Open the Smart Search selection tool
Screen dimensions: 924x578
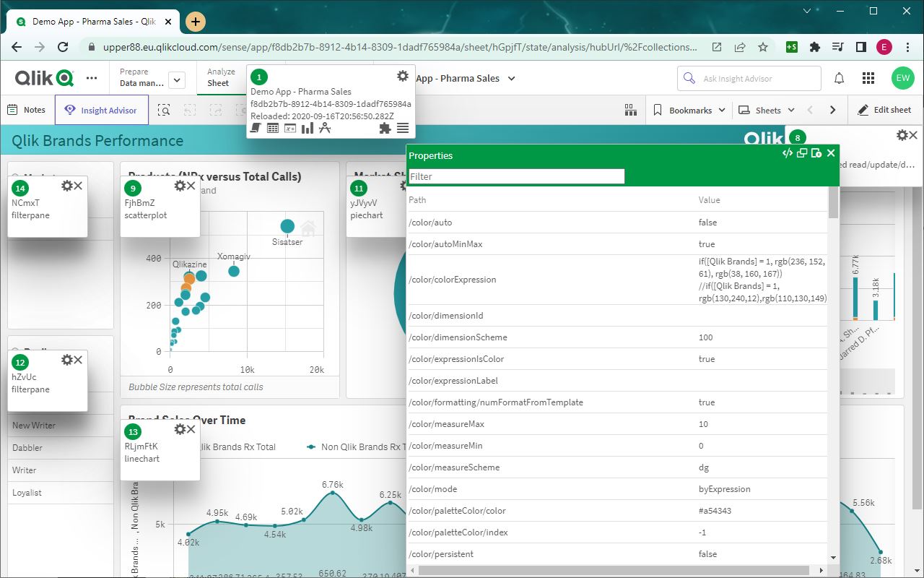(165, 110)
